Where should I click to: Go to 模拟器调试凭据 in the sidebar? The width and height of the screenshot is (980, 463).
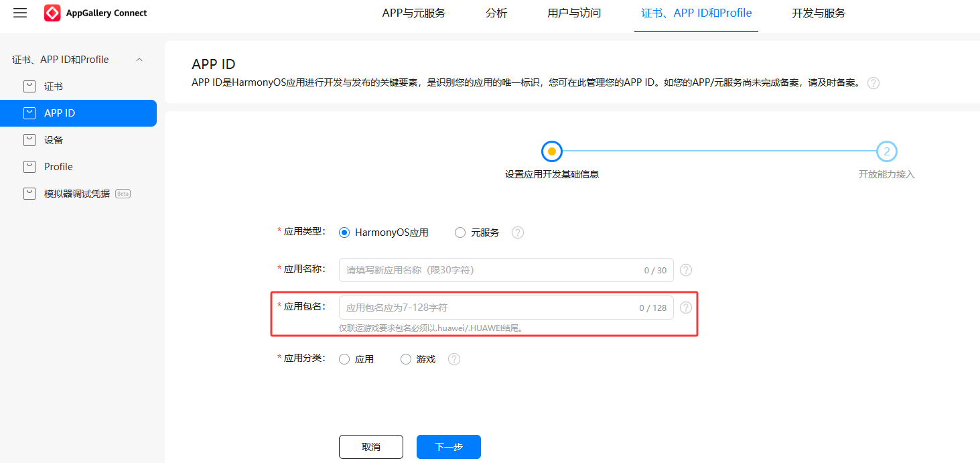point(78,194)
